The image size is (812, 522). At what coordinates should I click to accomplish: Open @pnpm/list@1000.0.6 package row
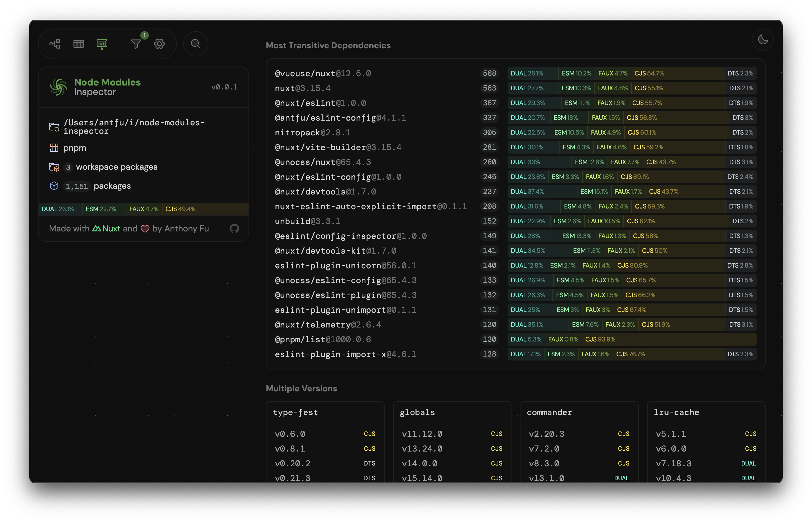pyautogui.click(x=515, y=339)
